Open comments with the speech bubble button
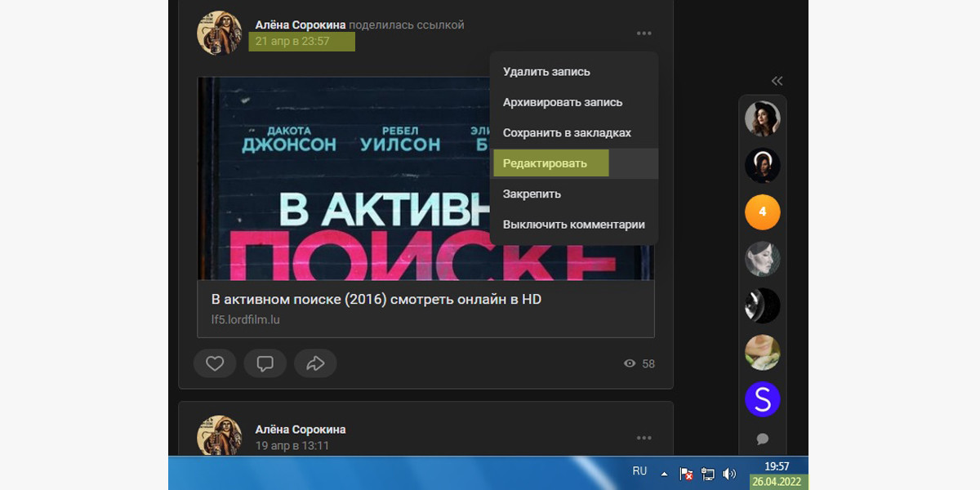The width and height of the screenshot is (980, 490). (x=265, y=363)
